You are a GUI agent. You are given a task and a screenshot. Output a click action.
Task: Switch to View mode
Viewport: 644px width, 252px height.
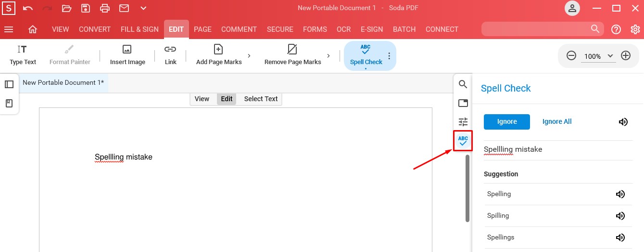pos(202,99)
